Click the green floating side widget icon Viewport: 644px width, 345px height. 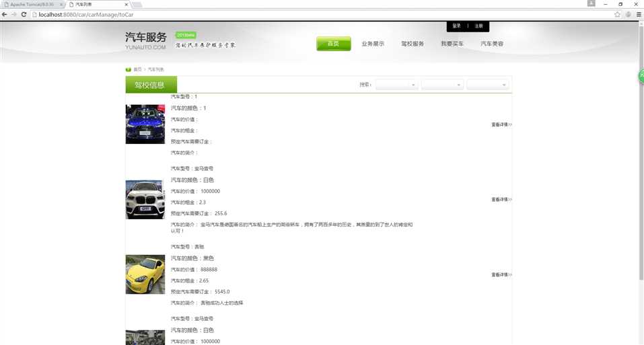641,76
